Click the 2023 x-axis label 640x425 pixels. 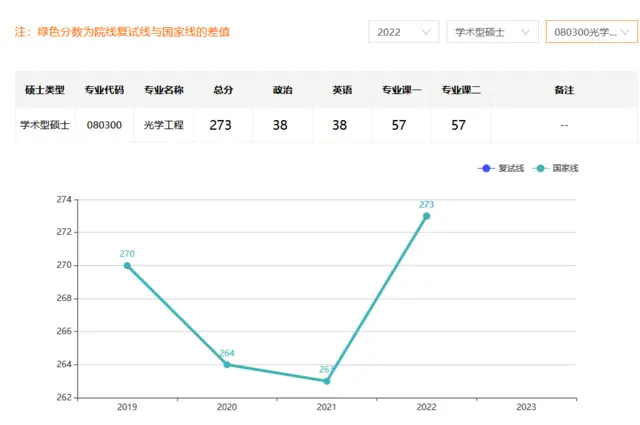point(526,407)
